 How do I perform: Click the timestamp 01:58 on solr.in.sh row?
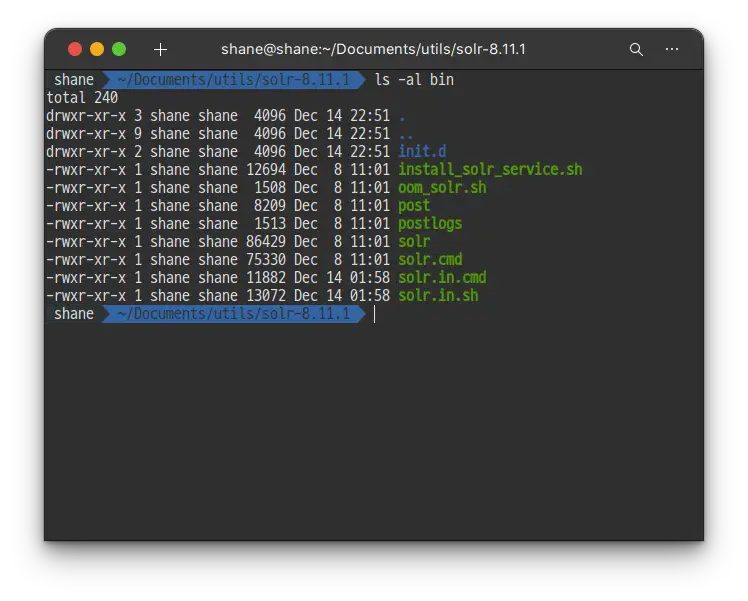pyautogui.click(x=370, y=296)
